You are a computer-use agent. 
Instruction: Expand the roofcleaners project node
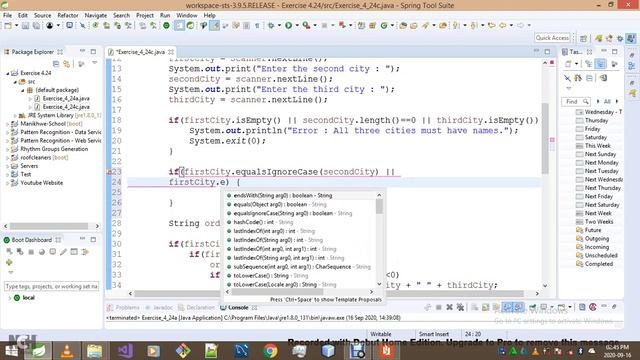click(x=7, y=158)
